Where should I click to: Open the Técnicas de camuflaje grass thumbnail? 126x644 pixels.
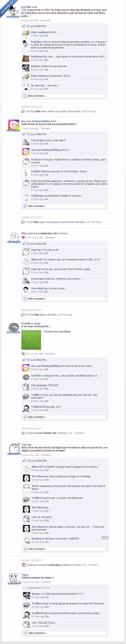31,339
